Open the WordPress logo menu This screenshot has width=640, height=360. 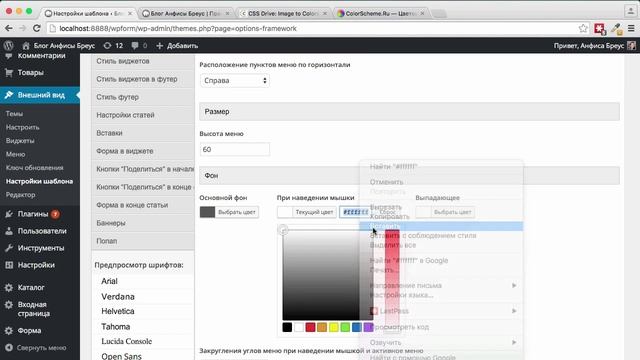[9, 46]
